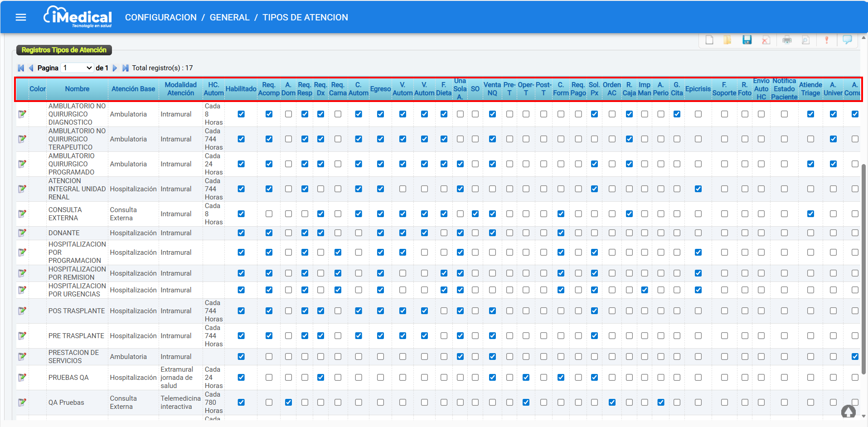868x427 pixels.
Task: Click the GENERAL breadcrumb item
Action: click(x=229, y=17)
